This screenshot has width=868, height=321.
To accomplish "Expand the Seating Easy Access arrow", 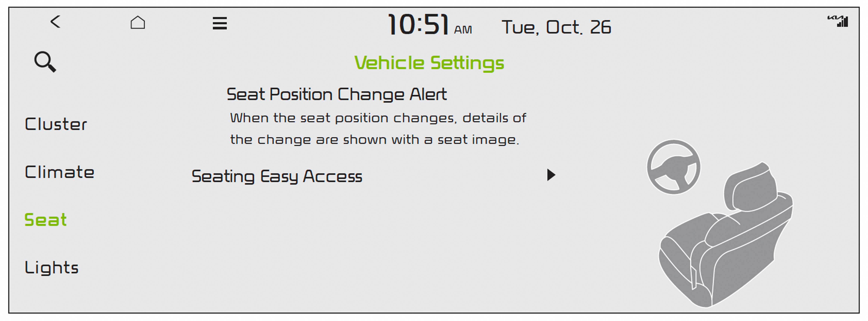I will [551, 175].
